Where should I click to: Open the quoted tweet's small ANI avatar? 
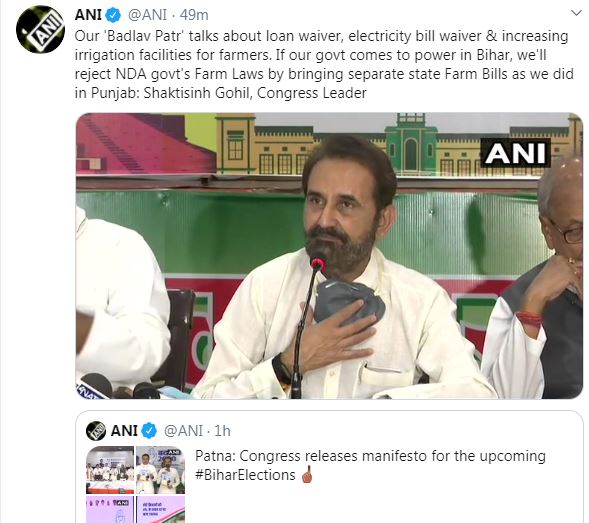96,431
